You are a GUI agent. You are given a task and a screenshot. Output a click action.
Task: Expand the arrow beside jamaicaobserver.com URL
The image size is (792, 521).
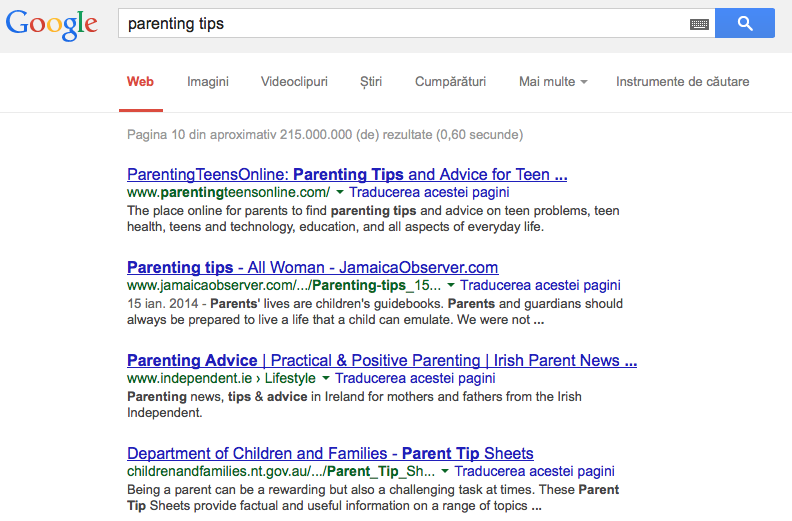[x=451, y=285]
